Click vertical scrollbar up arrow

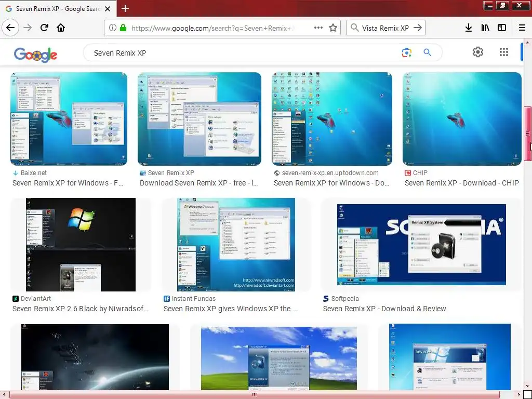tap(528, 42)
